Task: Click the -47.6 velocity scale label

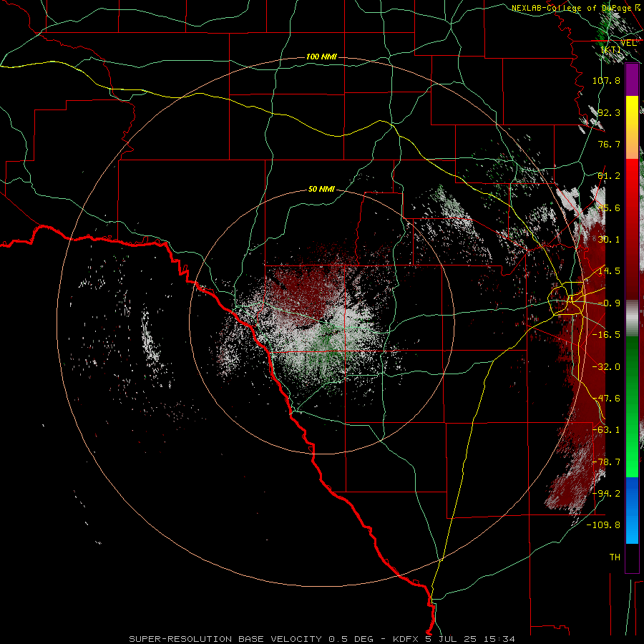Action: 606,399
